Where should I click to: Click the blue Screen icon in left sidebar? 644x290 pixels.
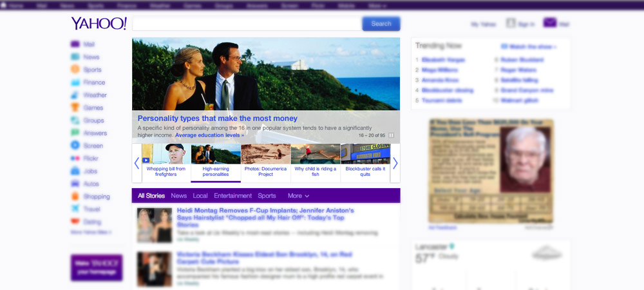coord(75,146)
